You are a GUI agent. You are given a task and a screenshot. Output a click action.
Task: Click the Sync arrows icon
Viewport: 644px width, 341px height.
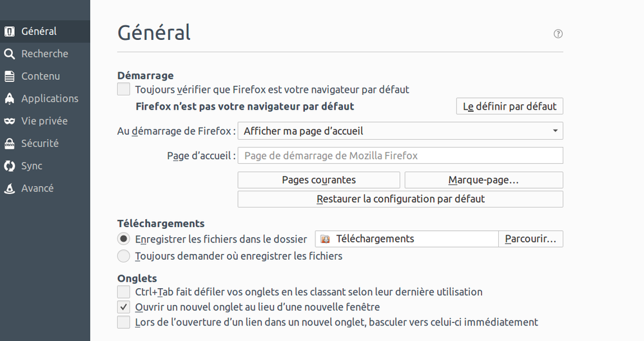[10, 166]
